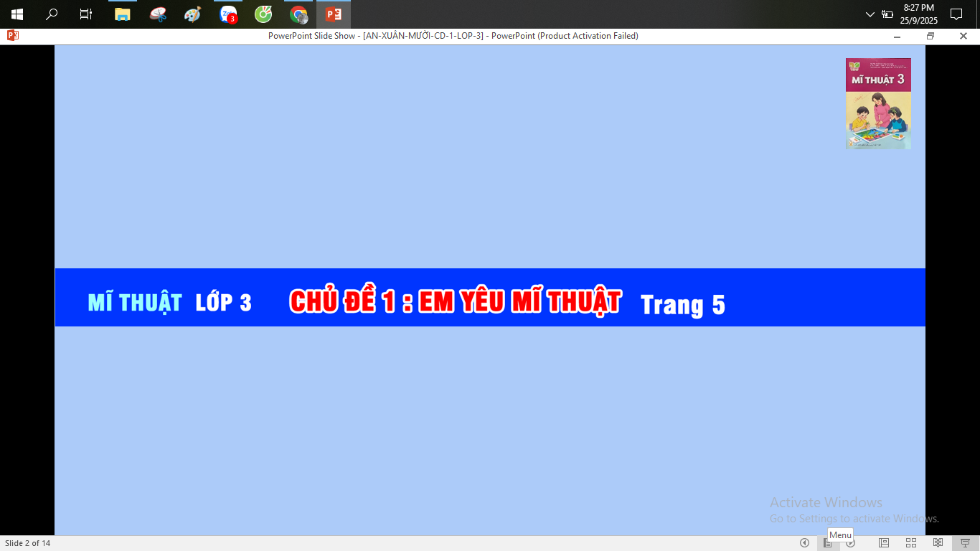The image size is (980, 551).
Task: Open the Windows Action Center notifications
Action: [956, 14]
